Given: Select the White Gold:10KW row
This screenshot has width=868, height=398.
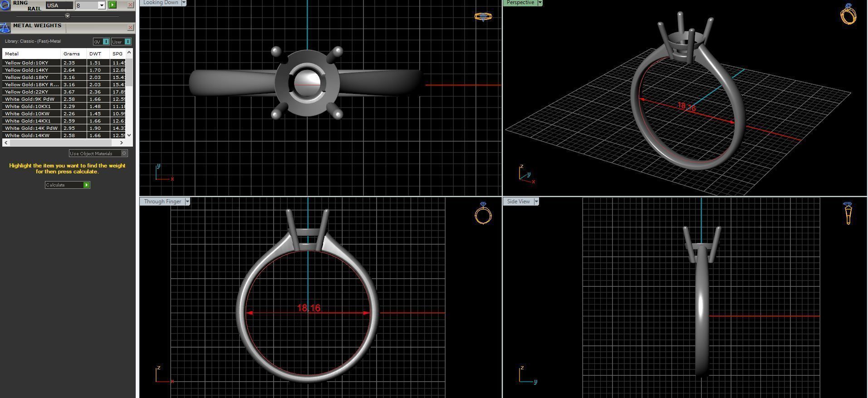Looking at the screenshot, I should coord(64,113).
